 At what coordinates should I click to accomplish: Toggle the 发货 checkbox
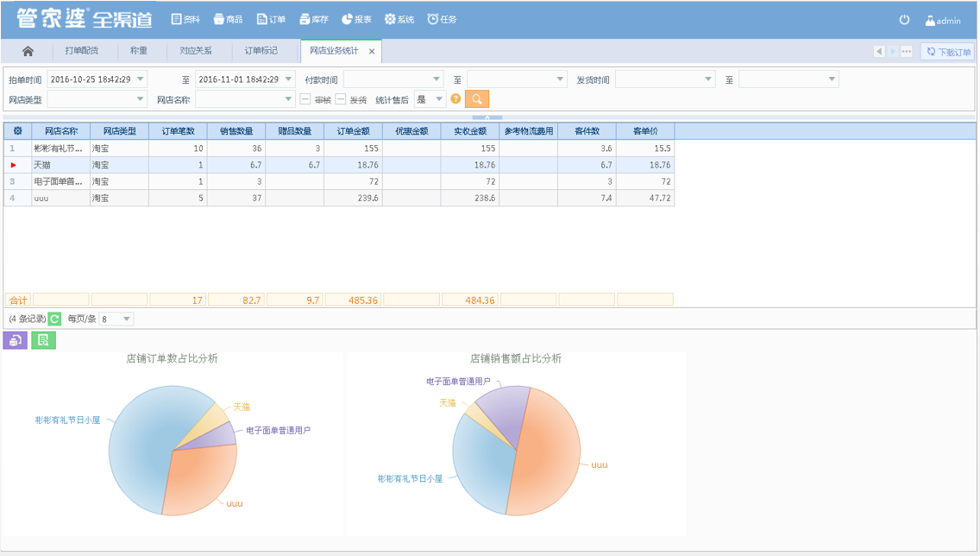coord(341,98)
